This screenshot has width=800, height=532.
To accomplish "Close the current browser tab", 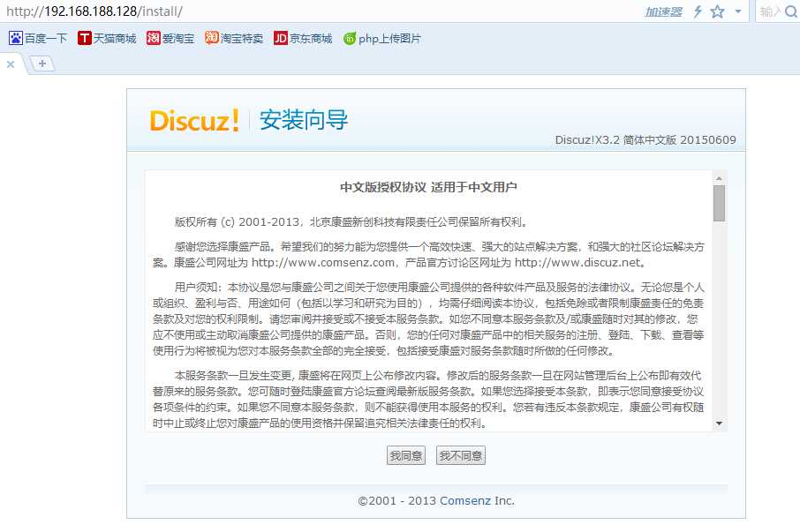I will coord(11,64).
